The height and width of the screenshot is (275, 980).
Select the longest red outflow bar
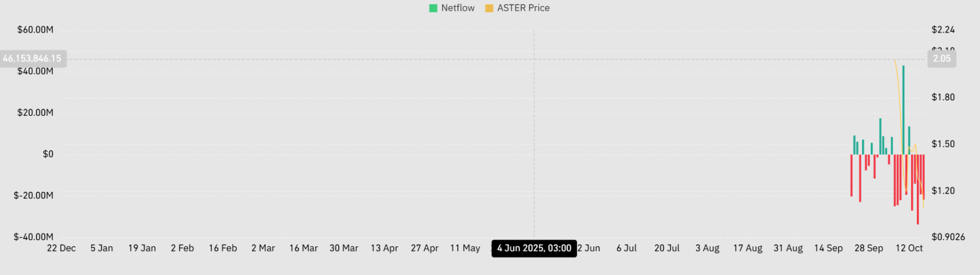point(917,189)
